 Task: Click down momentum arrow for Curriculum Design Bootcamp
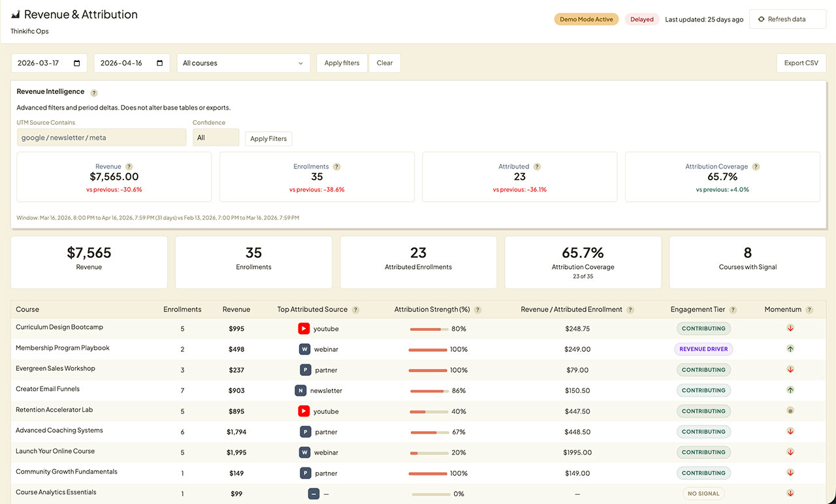(x=790, y=328)
